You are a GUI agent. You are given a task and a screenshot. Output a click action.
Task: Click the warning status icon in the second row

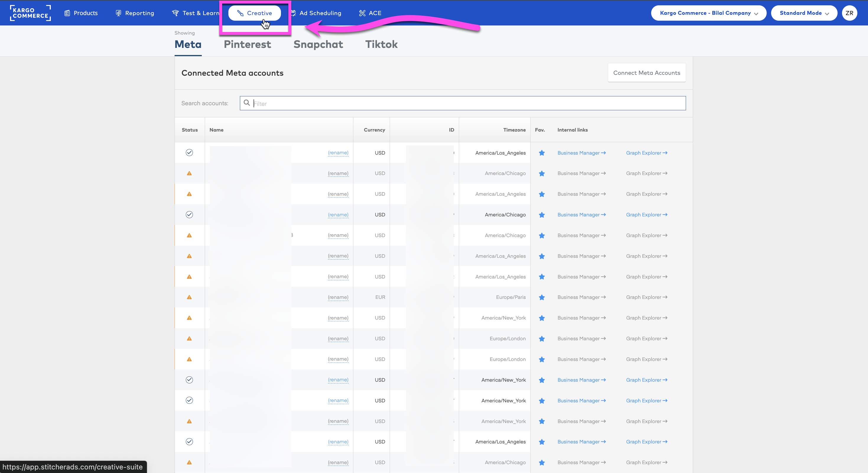click(189, 173)
